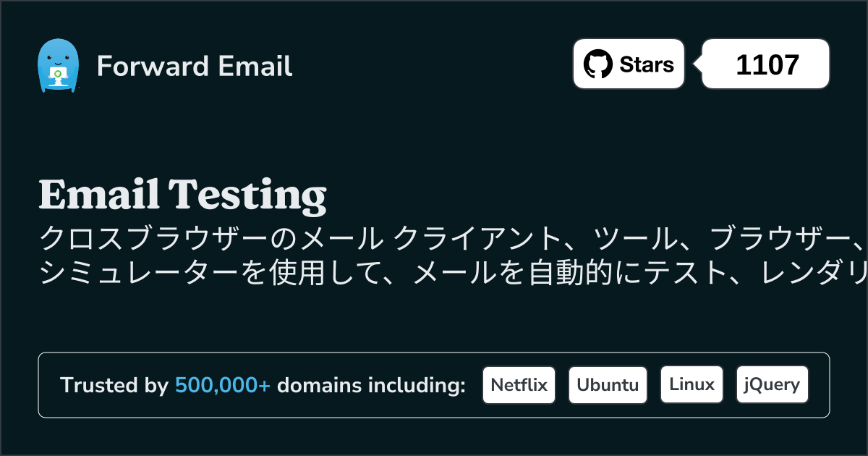
Task: Select the Forward Email brand name text
Action: pyautogui.click(x=195, y=67)
